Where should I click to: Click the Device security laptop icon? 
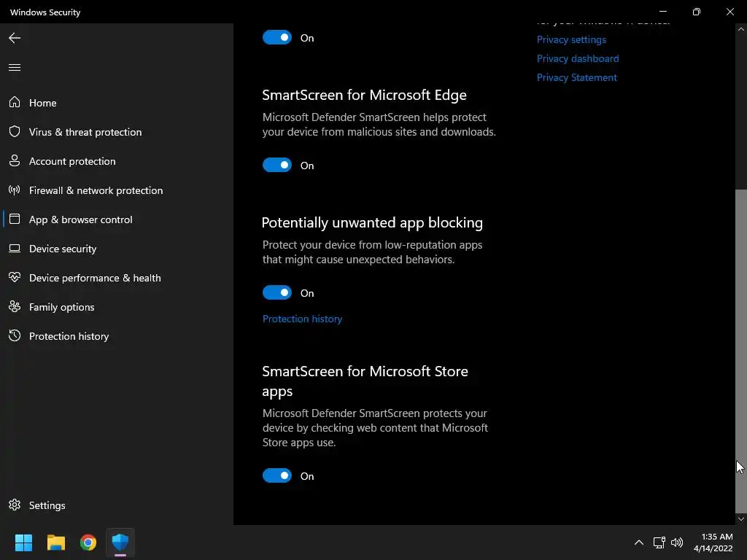point(15,249)
